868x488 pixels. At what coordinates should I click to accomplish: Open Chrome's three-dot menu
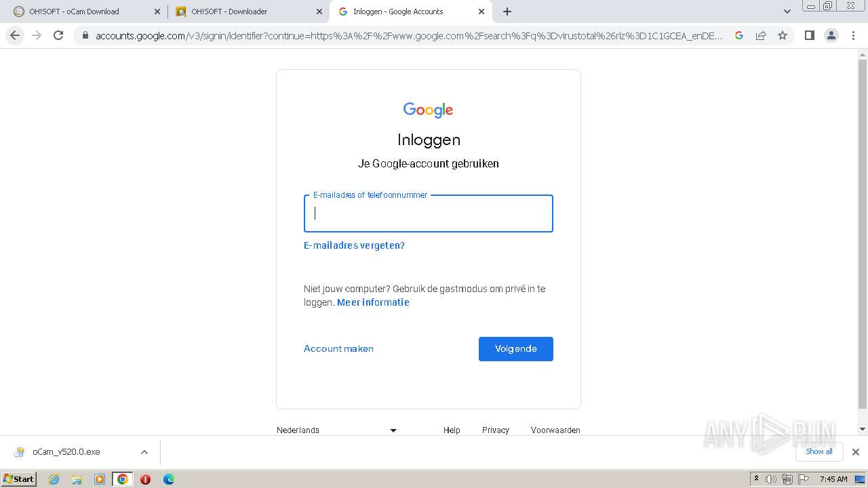853,36
